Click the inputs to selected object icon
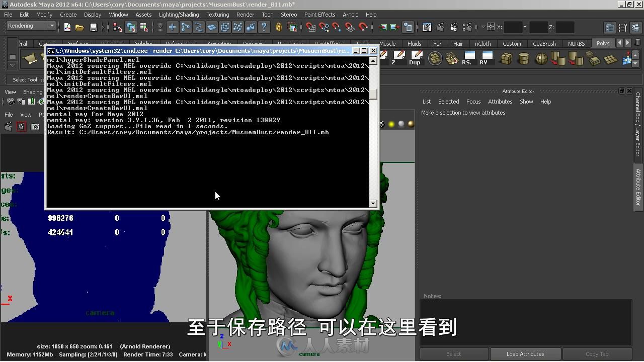The width and height of the screenshot is (644, 362). tap(383, 27)
